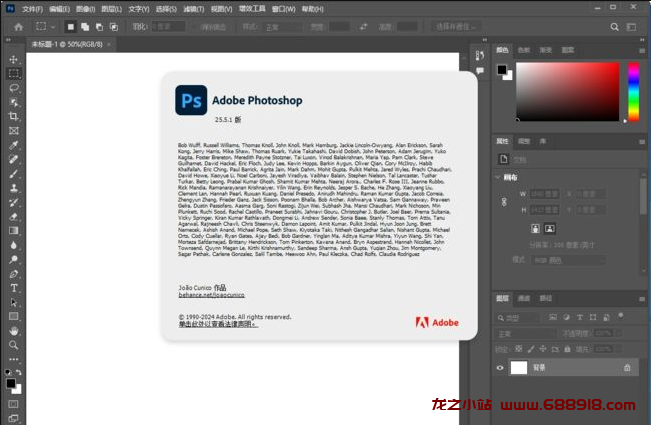651x425 pixels.
Task: Open the 窗口(W) menu
Action: (x=284, y=9)
